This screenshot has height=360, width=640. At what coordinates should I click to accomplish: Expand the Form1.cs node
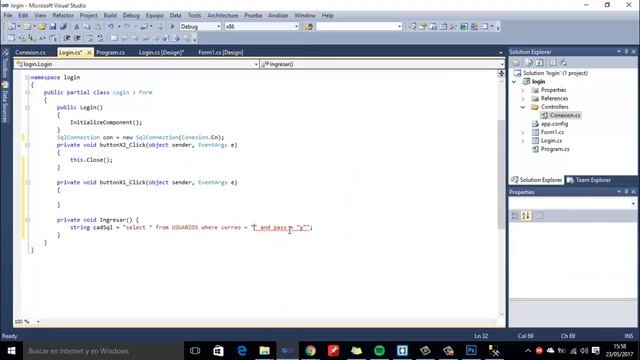pyautogui.click(x=523, y=132)
